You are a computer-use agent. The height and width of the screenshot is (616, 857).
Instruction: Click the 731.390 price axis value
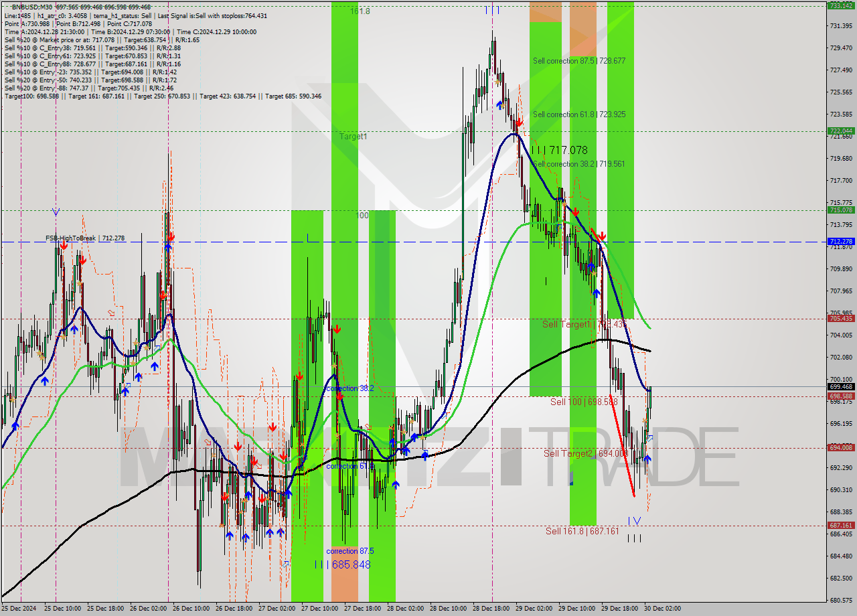tap(841, 25)
